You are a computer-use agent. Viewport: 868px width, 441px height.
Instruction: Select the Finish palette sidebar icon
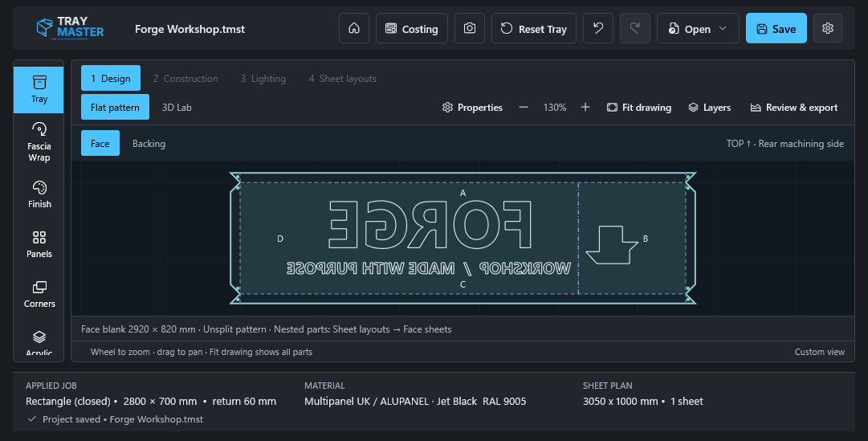(39, 194)
